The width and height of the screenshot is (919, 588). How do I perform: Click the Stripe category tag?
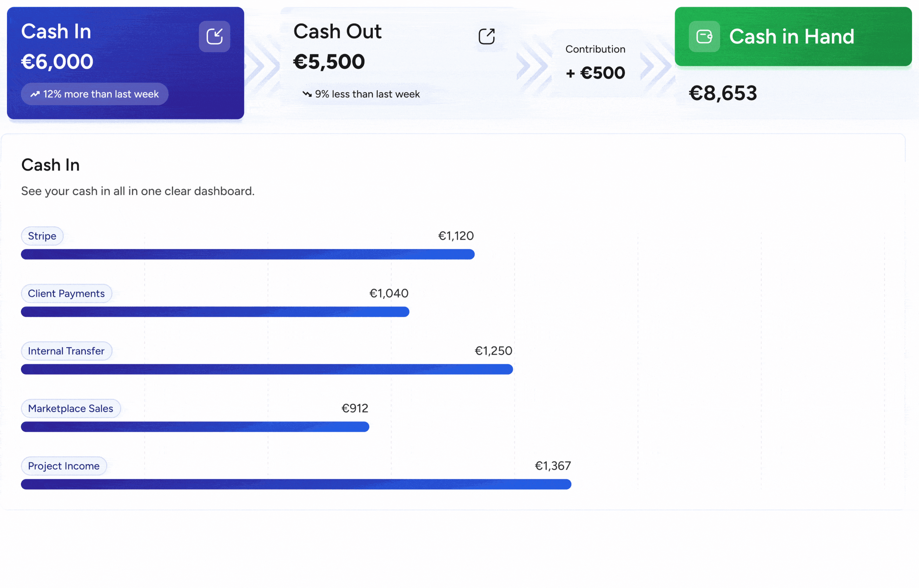(42, 236)
